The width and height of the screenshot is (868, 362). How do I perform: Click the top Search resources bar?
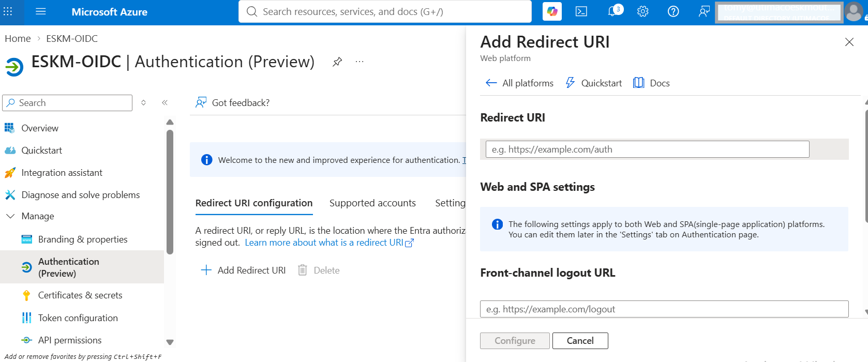(x=385, y=11)
